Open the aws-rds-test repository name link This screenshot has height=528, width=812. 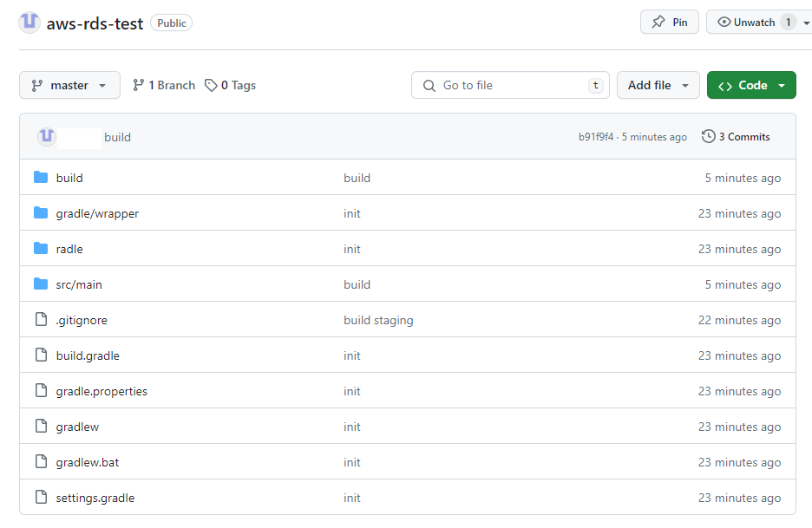95,23
